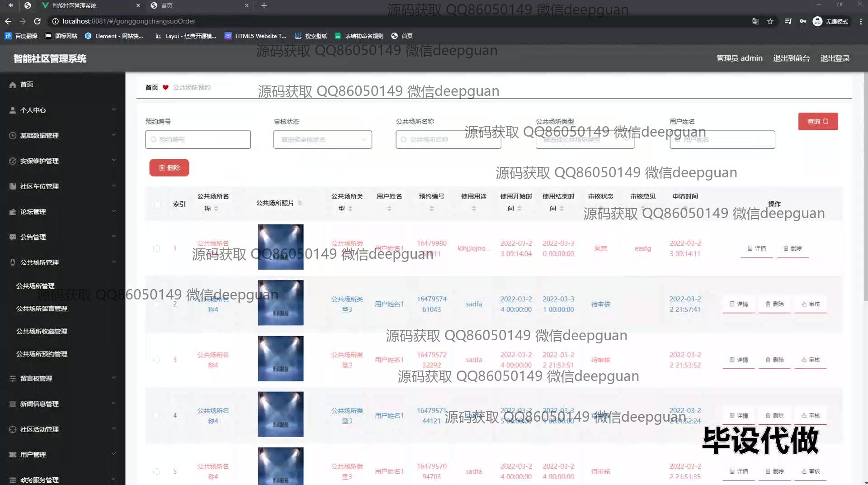Click 退出登录 in the top header

(835, 58)
